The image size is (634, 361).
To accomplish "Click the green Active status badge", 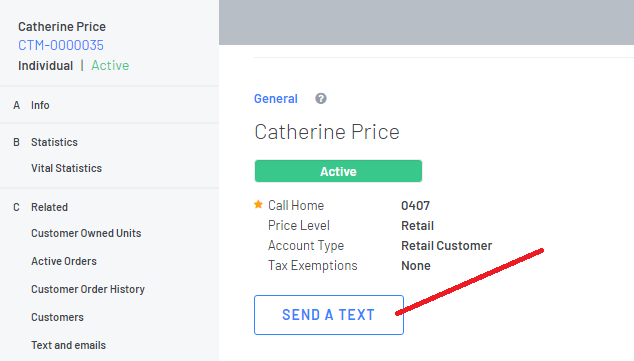I will point(338,171).
